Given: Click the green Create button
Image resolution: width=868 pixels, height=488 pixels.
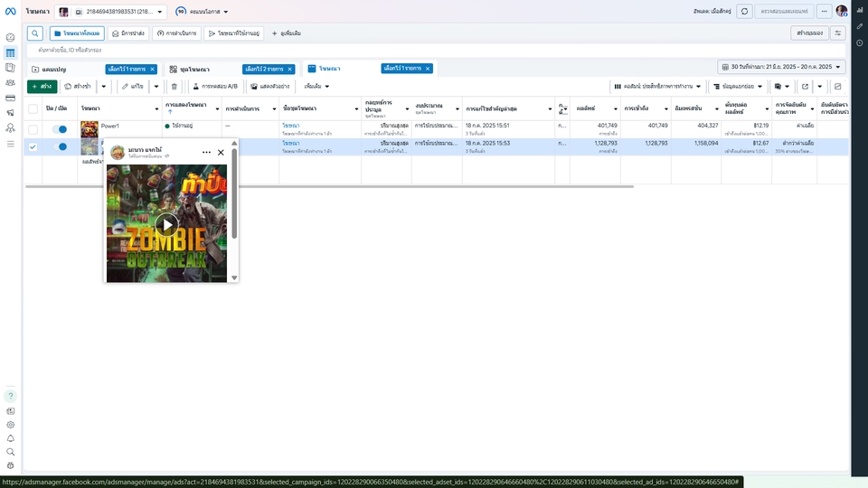Looking at the screenshot, I should (x=42, y=86).
